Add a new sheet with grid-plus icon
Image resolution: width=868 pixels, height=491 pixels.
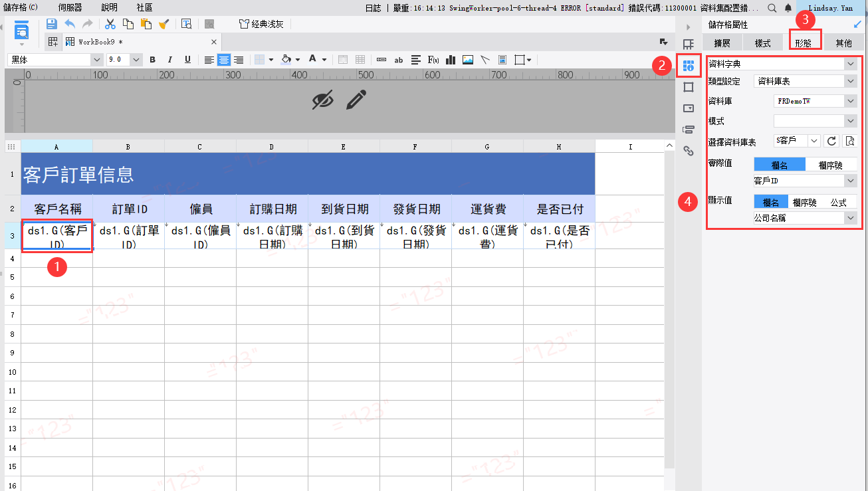[53, 42]
